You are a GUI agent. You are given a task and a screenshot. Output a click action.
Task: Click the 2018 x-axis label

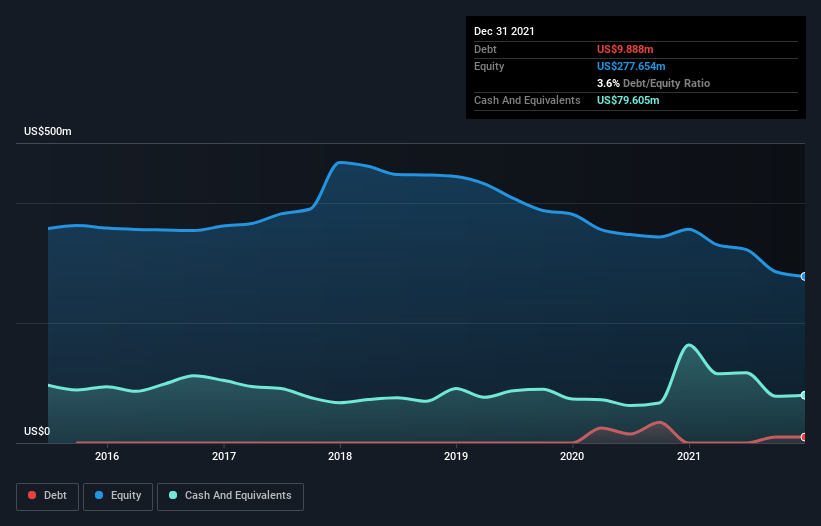coord(340,456)
